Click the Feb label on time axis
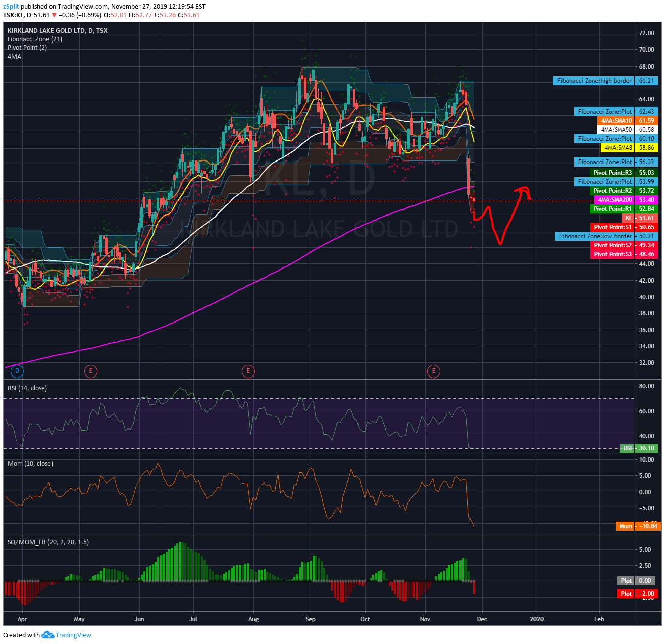Viewport: 665px width, 644px height. (x=599, y=619)
